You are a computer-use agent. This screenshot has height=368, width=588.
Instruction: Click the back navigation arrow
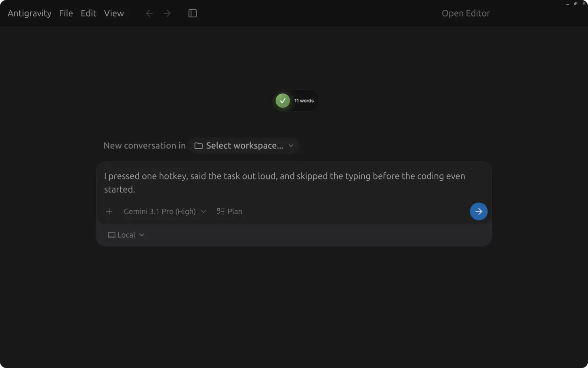click(x=149, y=13)
